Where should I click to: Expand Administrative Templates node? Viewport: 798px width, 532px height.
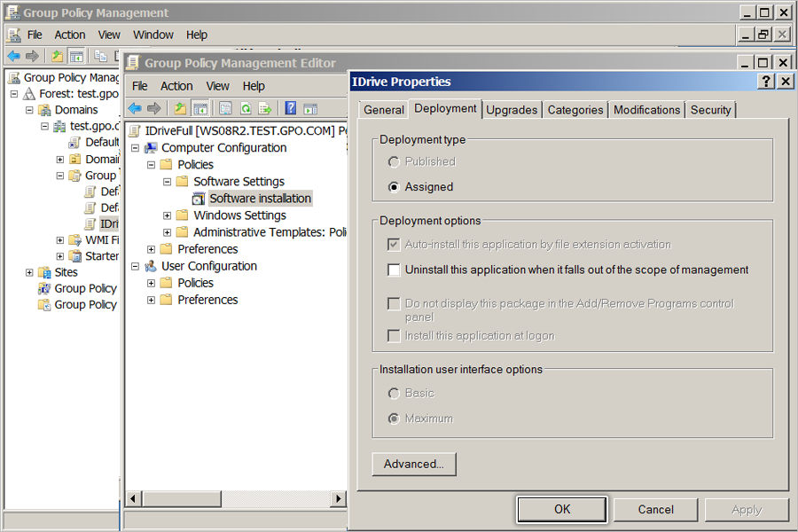(x=167, y=232)
